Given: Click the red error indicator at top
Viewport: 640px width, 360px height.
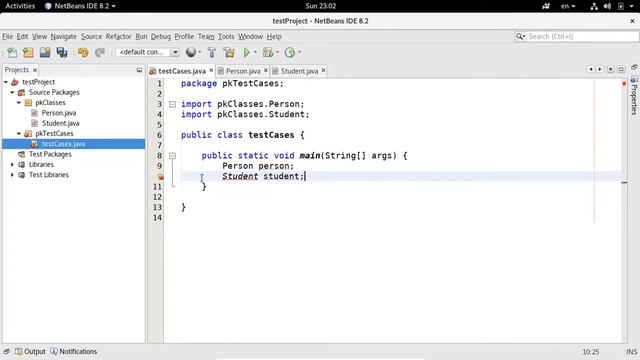Looking at the screenshot, I should pyautogui.click(x=624, y=83).
